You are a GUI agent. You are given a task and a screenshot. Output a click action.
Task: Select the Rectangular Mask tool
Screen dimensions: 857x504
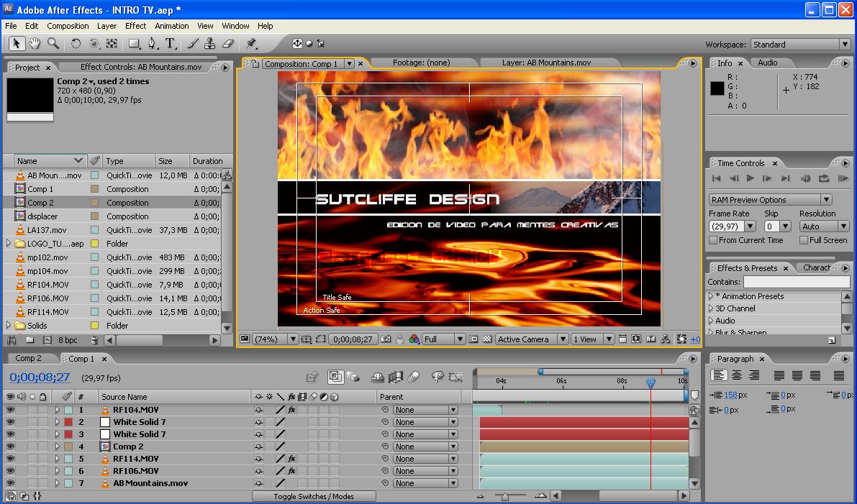[x=134, y=44]
